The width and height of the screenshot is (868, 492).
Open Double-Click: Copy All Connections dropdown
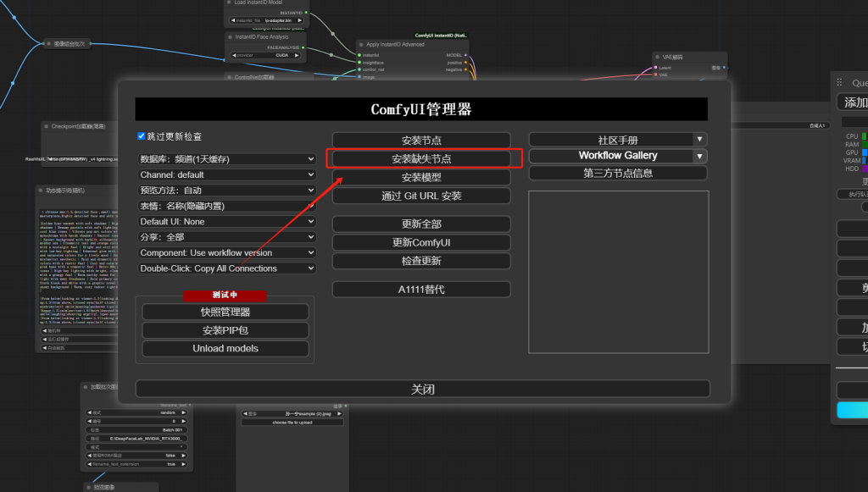(227, 268)
